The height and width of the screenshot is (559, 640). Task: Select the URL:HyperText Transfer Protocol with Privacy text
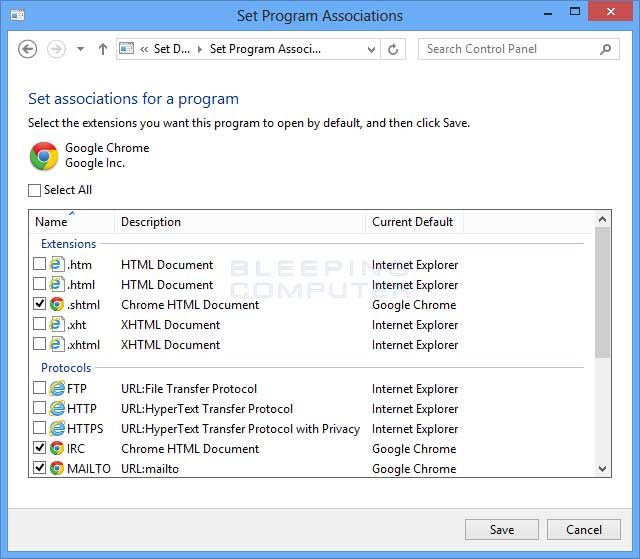pos(240,429)
